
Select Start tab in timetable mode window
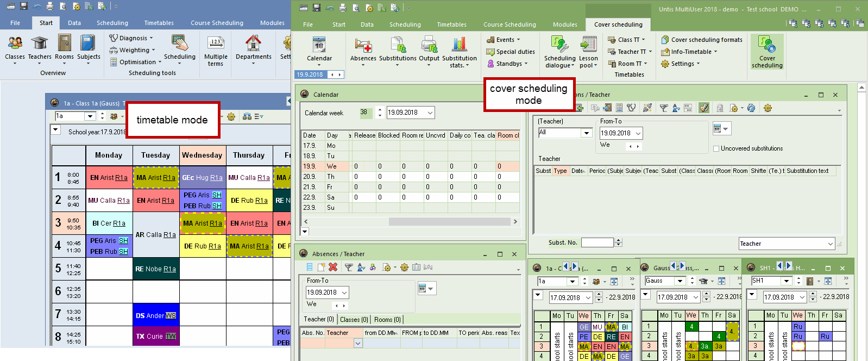(x=46, y=23)
